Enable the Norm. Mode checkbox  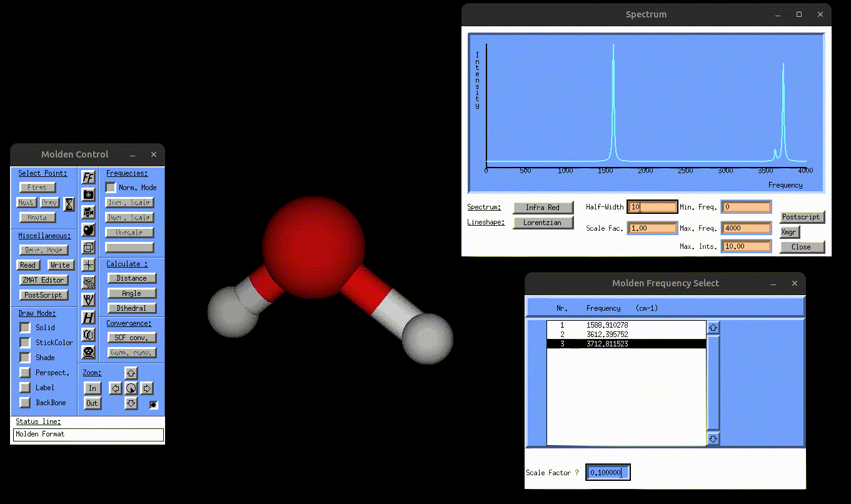tap(111, 188)
